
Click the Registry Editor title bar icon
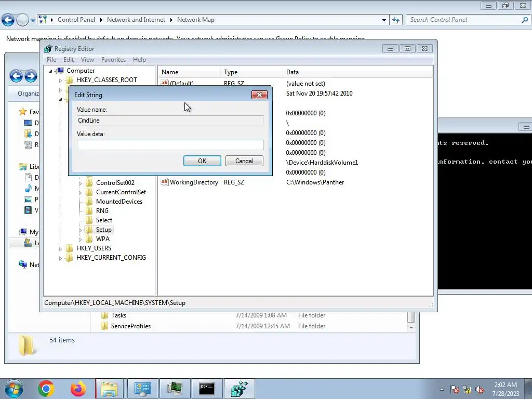(x=48, y=48)
